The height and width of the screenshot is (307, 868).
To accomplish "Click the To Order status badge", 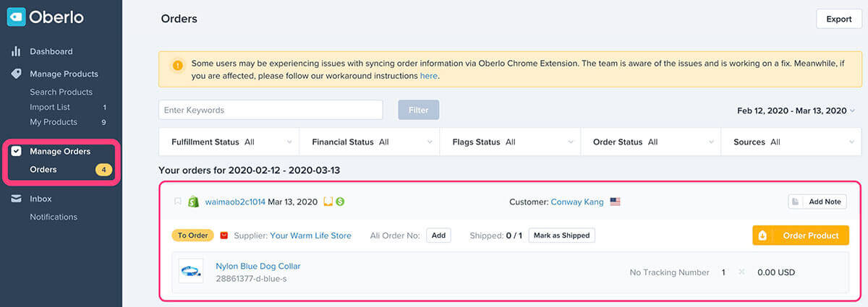I will pos(192,235).
